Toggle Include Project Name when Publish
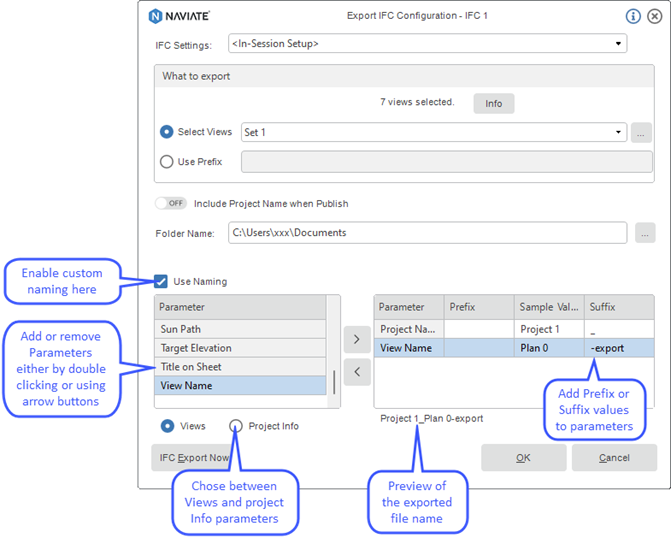 click(171, 203)
